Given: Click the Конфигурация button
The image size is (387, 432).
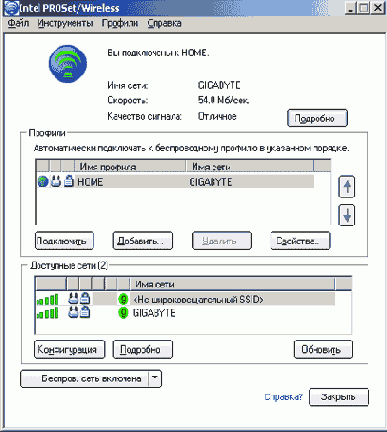Looking at the screenshot, I should tap(70, 349).
